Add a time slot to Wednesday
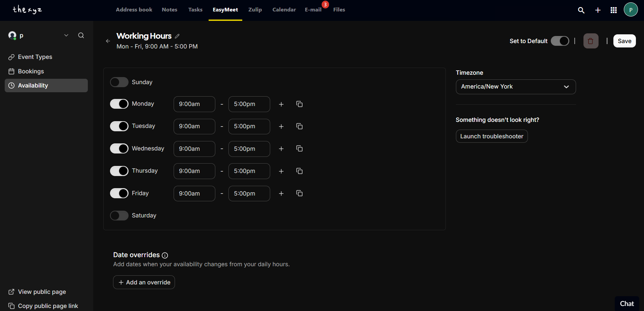 tap(281, 149)
